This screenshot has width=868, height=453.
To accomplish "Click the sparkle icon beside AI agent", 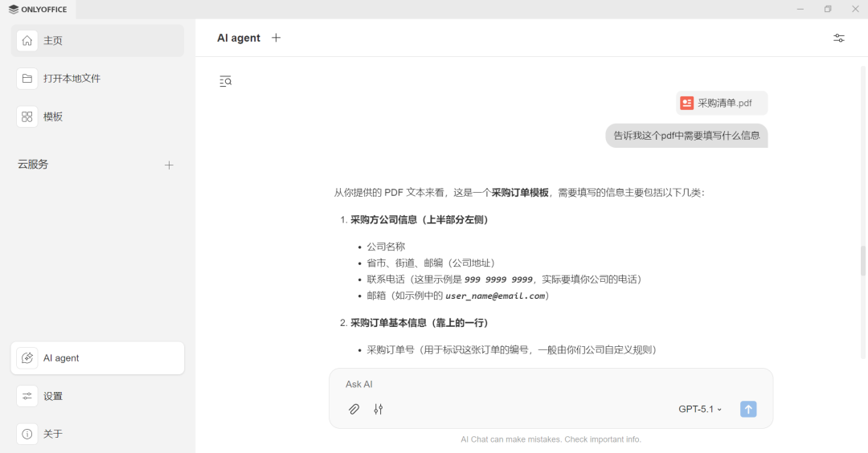I will pos(27,358).
